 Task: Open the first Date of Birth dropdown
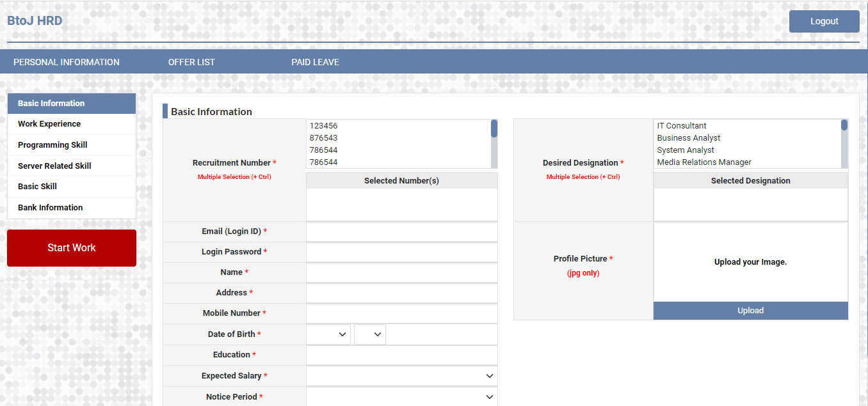[x=328, y=334]
